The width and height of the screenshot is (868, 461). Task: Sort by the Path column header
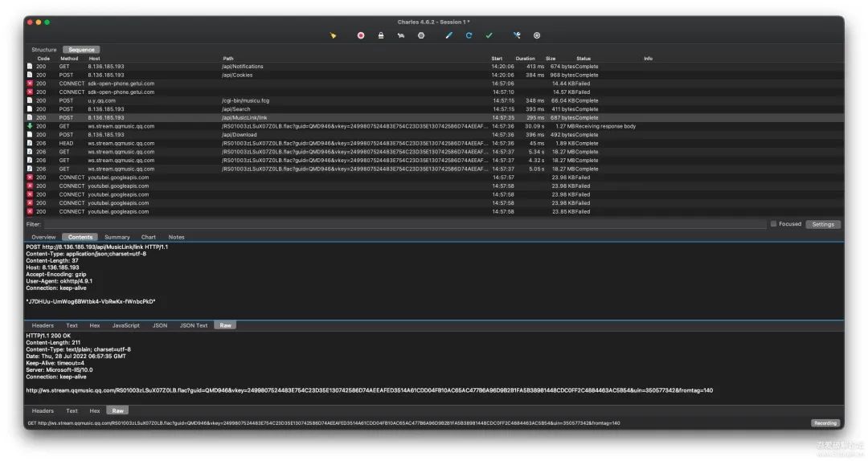[228, 59]
